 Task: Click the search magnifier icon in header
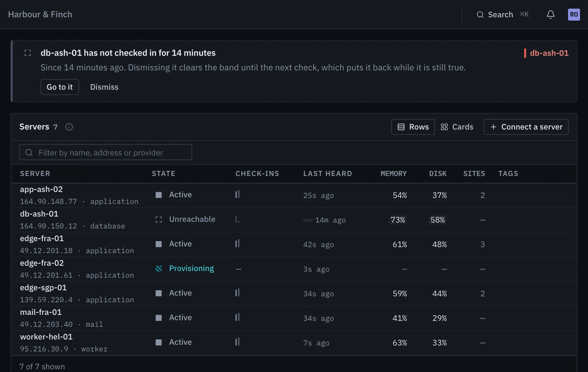click(480, 15)
